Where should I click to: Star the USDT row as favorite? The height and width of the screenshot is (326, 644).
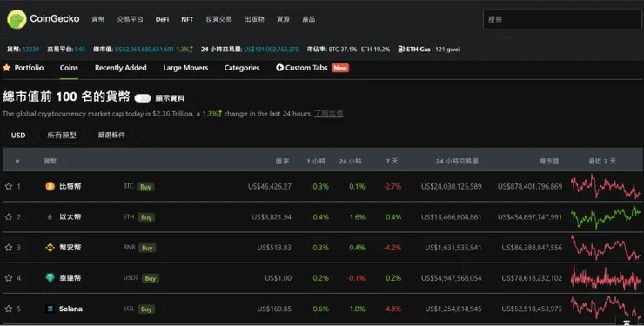point(8,278)
